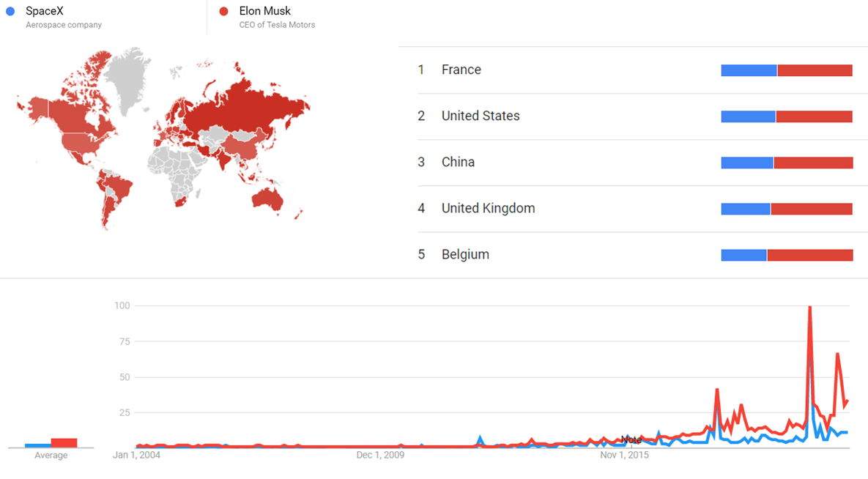Open France in the region ranking
The height and width of the screenshot is (479, 868).
click(x=461, y=70)
